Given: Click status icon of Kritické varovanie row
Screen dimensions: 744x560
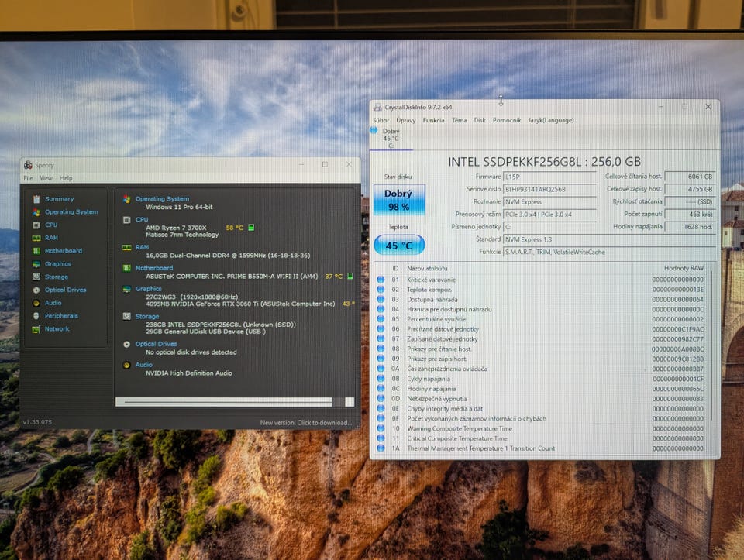Looking at the screenshot, I should [x=381, y=280].
